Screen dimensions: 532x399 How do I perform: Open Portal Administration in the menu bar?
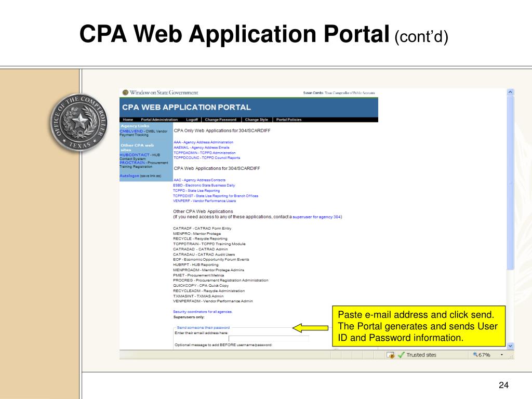click(x=159, y=120)
